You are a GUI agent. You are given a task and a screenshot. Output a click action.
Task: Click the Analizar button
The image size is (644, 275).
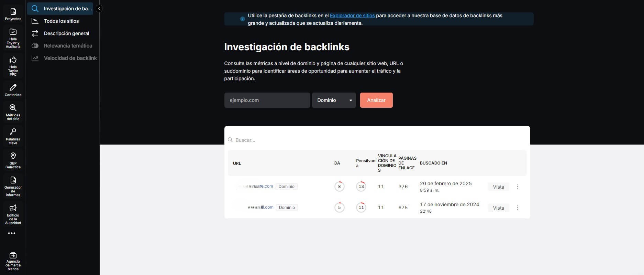(x=376, y=100)
